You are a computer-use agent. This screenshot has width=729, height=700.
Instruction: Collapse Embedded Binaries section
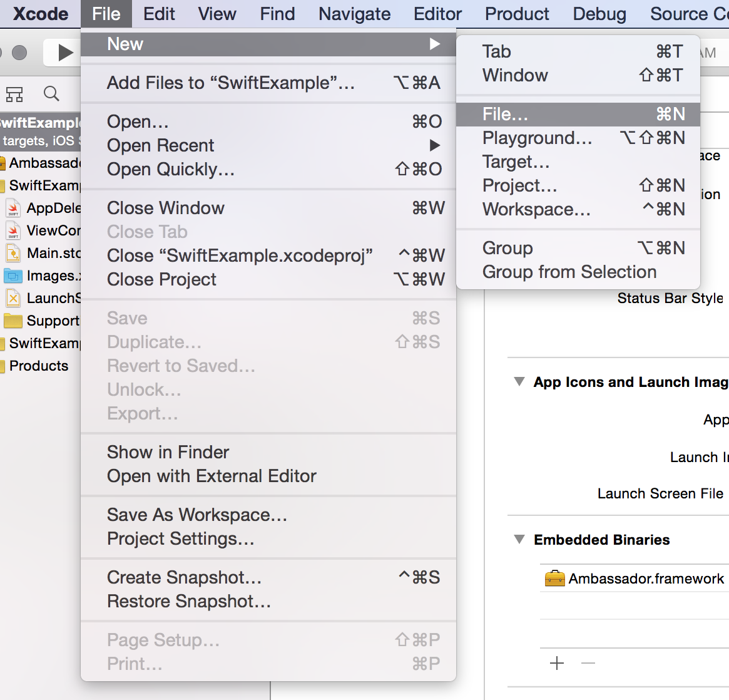pos(519,540)
